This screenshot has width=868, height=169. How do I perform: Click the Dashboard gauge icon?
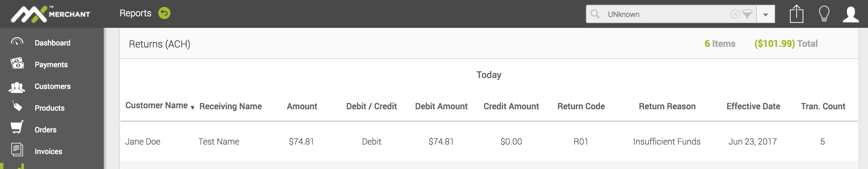click(17, 42)
